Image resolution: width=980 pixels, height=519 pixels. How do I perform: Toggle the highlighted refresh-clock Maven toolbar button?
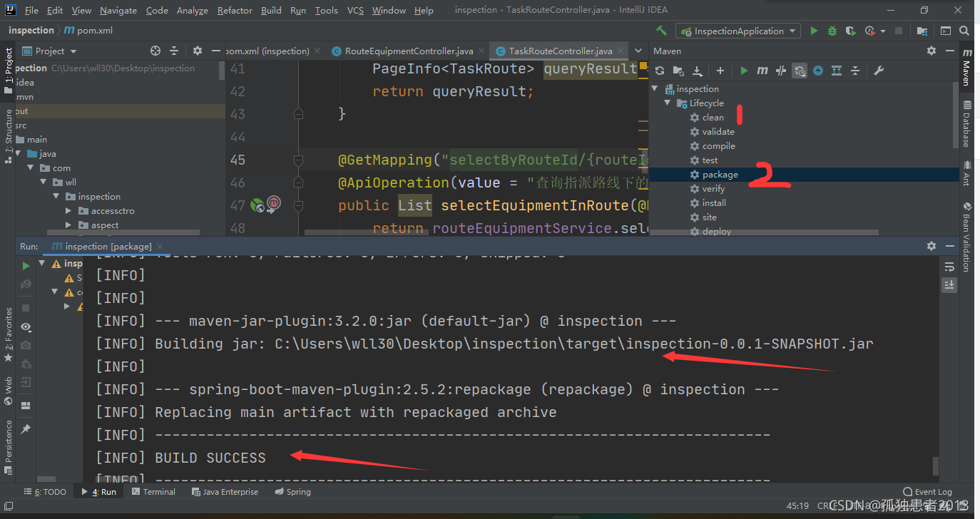[800, 71]
